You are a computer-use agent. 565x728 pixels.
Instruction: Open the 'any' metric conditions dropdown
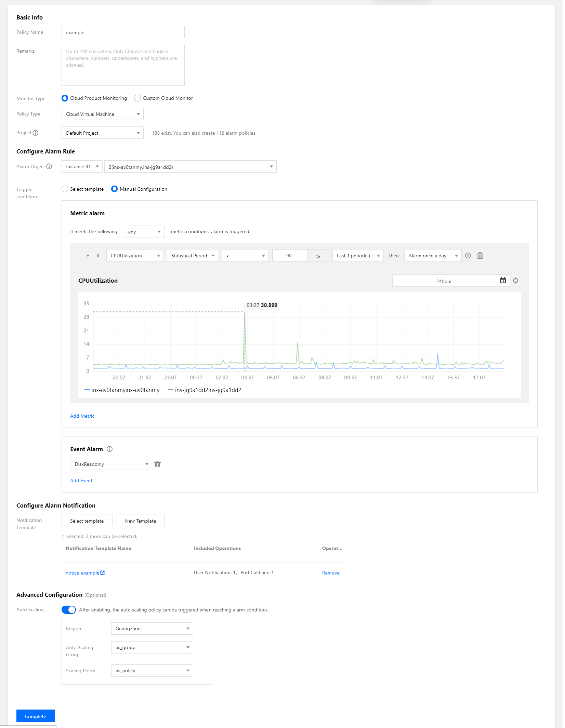tap(144, 232)
